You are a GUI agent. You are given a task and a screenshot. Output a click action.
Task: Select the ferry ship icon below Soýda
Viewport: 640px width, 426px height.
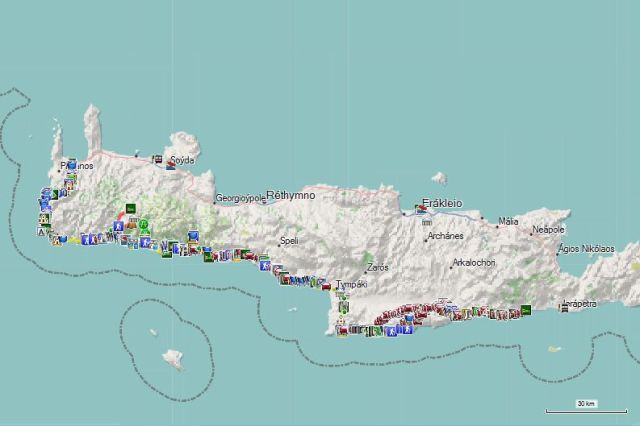click(171, 167)
